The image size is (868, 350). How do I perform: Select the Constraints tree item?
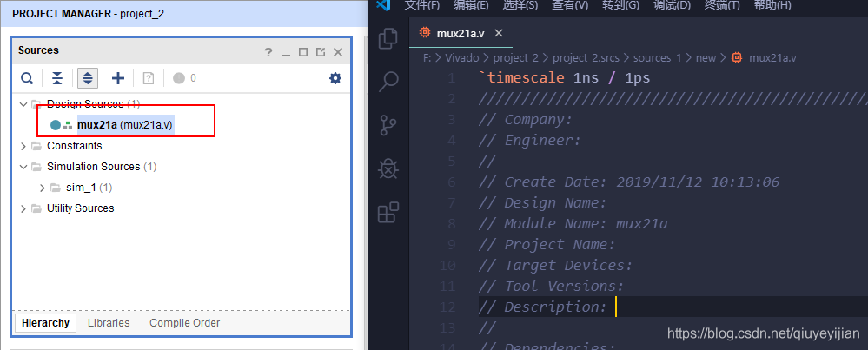[x=74, y=146]
